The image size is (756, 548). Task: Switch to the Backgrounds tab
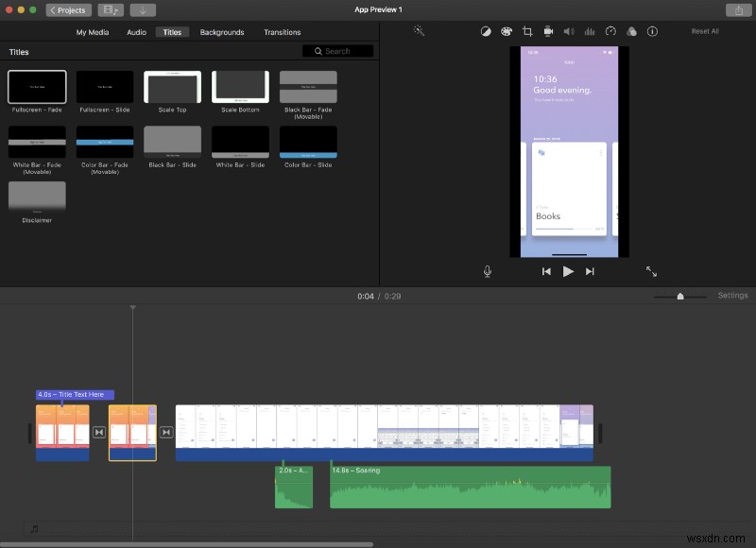point(222,31)
